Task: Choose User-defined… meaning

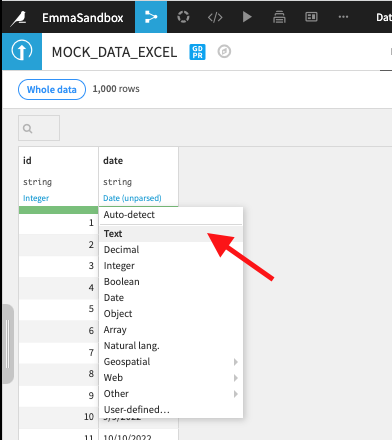Action: click(171, 410)
